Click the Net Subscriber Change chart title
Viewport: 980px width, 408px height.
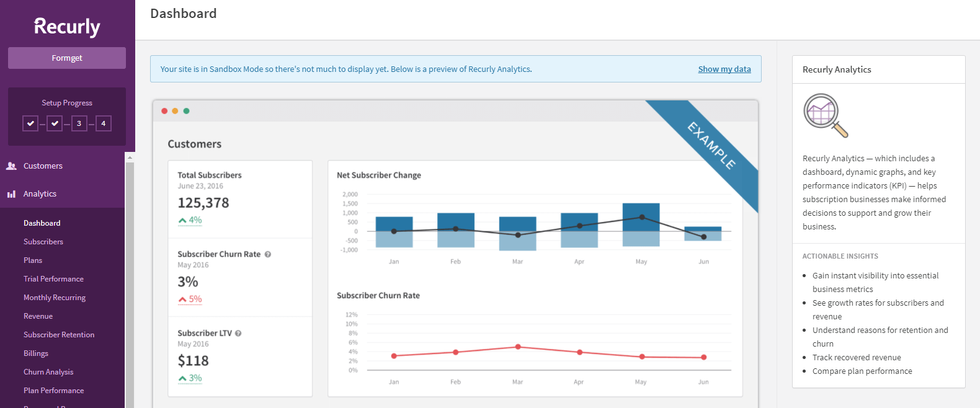(379, 175)
